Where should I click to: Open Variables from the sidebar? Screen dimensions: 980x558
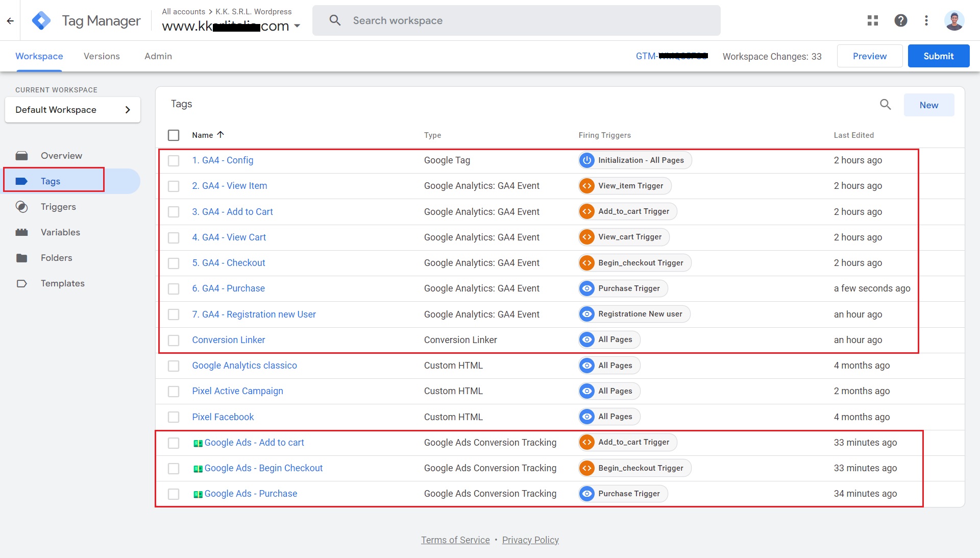pos(60,232)
